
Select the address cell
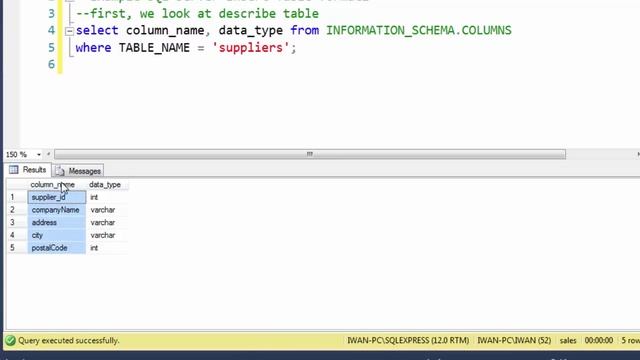click(x=57, y=222)
